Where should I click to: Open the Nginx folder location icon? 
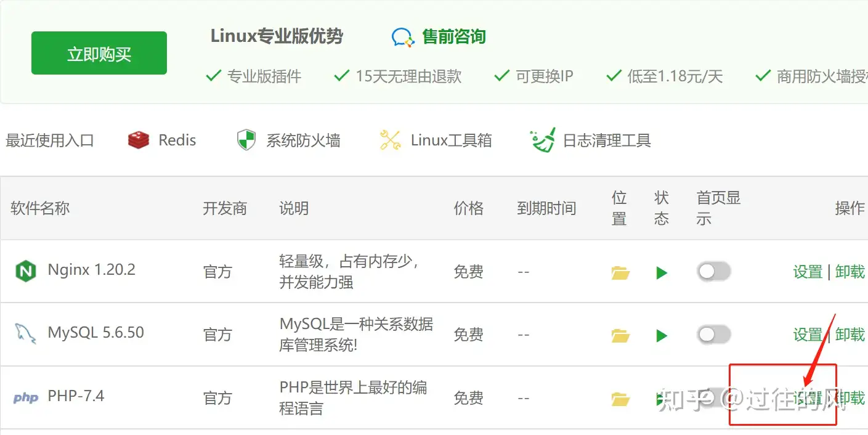point(620,272)
